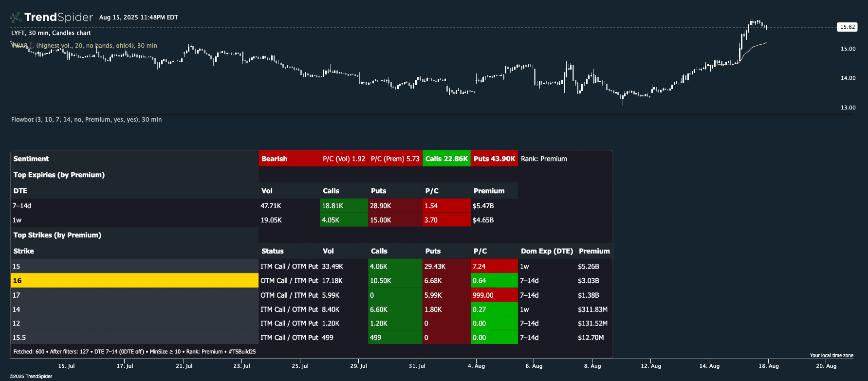
Task: Select the highlighted yellow strike 16 row
Action: pos(134,280)
